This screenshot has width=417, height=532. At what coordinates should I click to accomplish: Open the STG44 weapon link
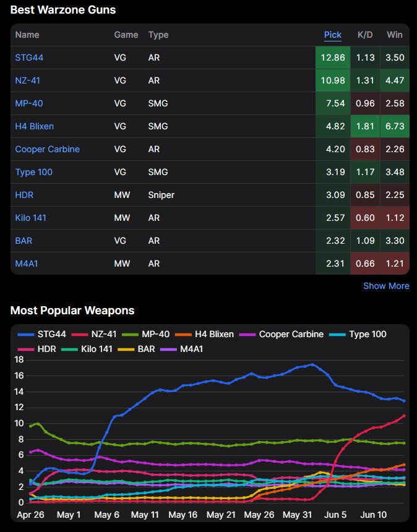tap(29, 58)
